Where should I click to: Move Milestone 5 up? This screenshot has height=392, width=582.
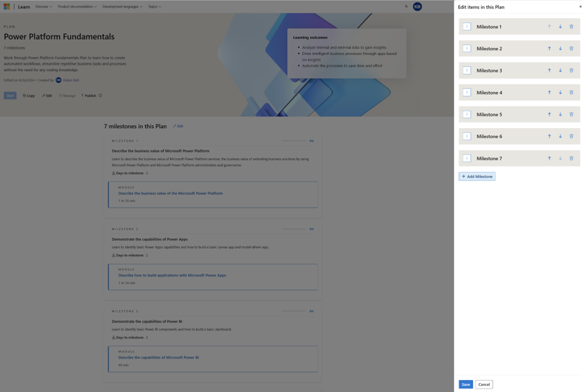549,115
